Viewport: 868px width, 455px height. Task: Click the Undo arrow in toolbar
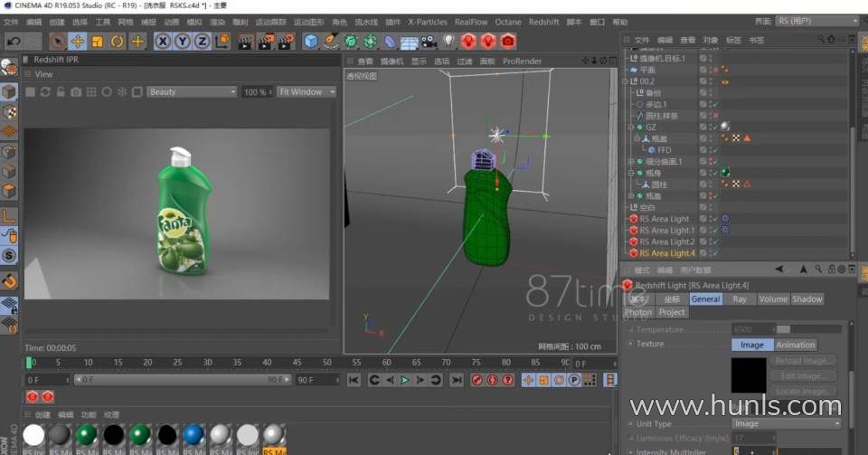[14, 42]
